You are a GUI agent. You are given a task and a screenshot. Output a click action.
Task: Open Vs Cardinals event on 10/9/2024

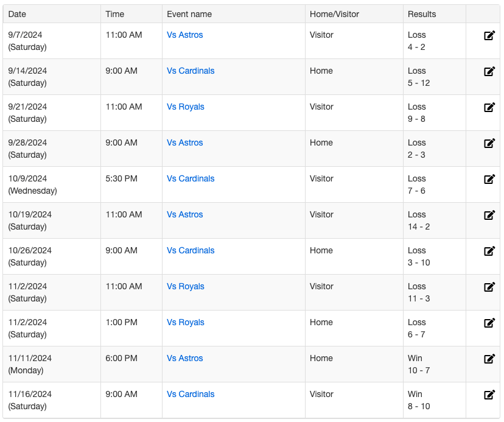pos(191,179)
